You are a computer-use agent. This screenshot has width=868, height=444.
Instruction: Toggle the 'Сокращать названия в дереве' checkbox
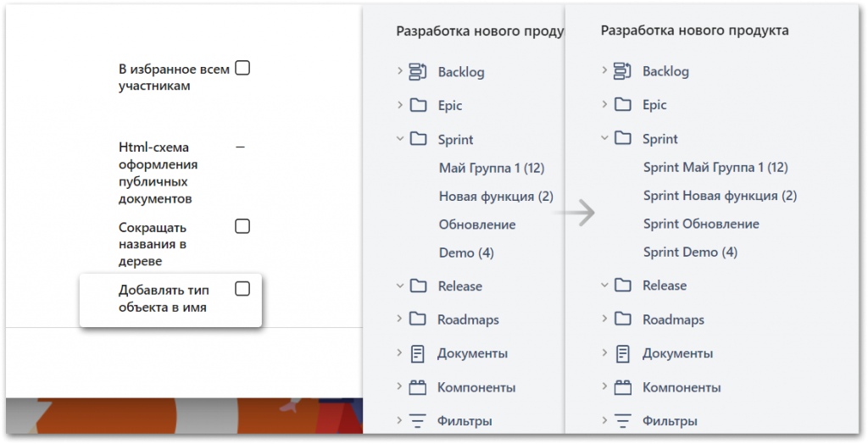coord(242,226)
